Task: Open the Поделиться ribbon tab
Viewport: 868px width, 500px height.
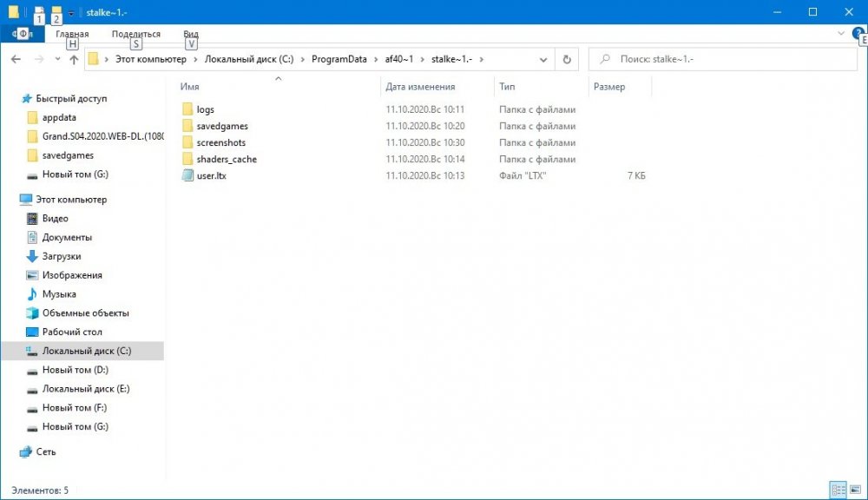Action: [x=135, y=34]
